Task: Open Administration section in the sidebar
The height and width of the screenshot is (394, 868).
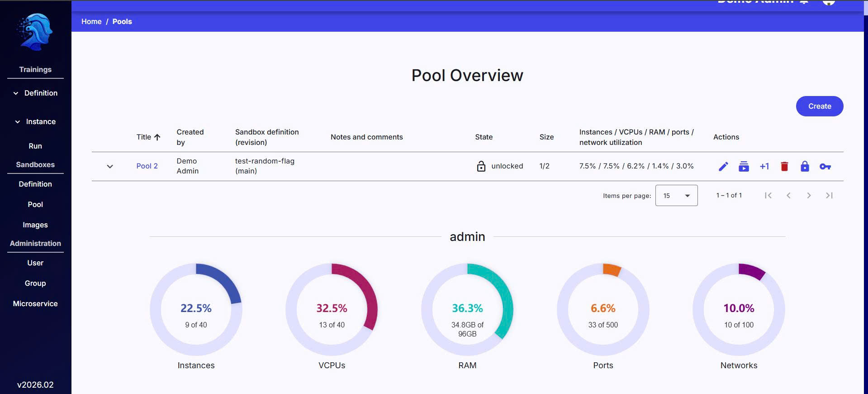Action: pos(35,243)
